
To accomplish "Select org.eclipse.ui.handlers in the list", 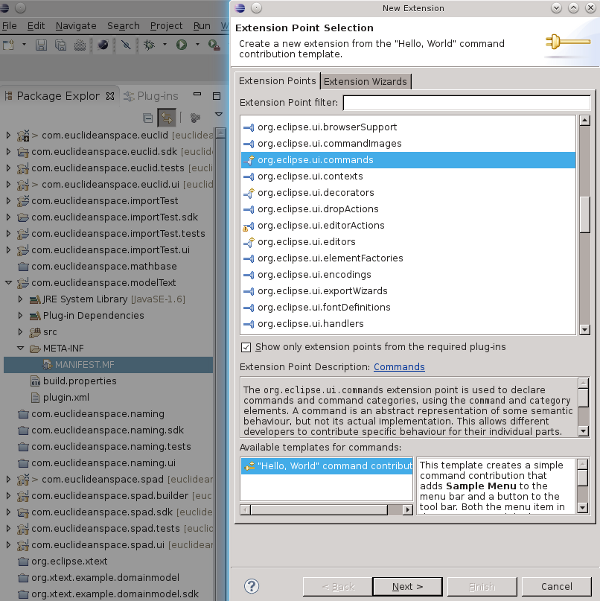I will (408, 324).
